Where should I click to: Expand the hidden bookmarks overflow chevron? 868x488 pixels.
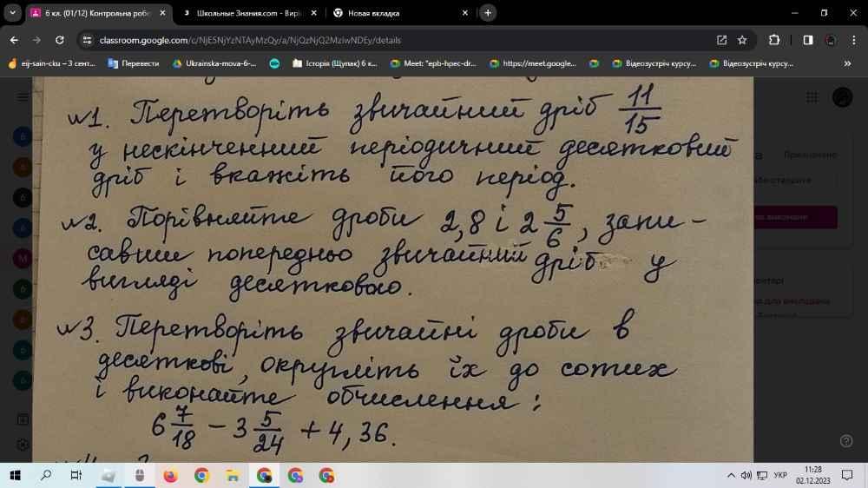click(847, 63)
